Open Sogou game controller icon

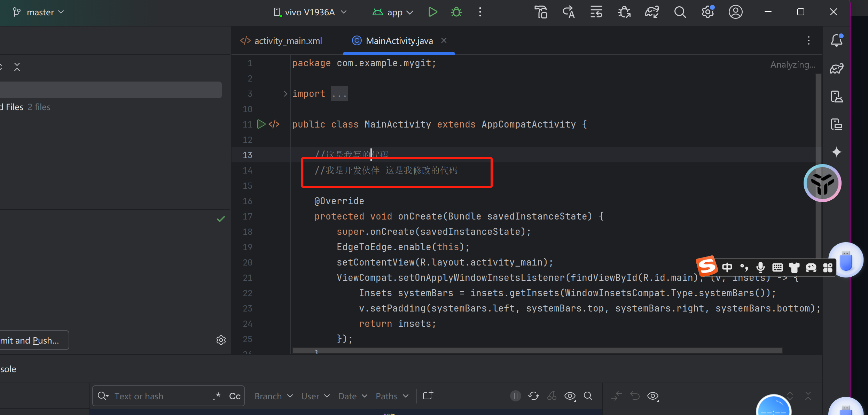[811, 268]
